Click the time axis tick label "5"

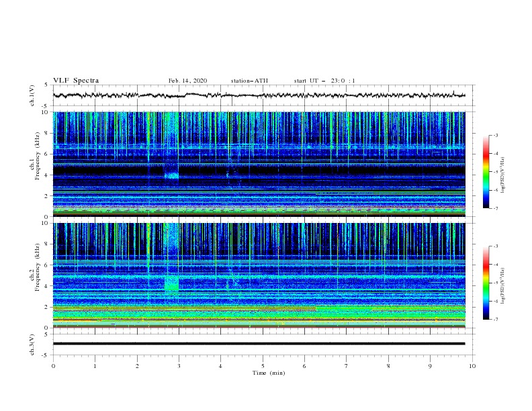[263, 366]
